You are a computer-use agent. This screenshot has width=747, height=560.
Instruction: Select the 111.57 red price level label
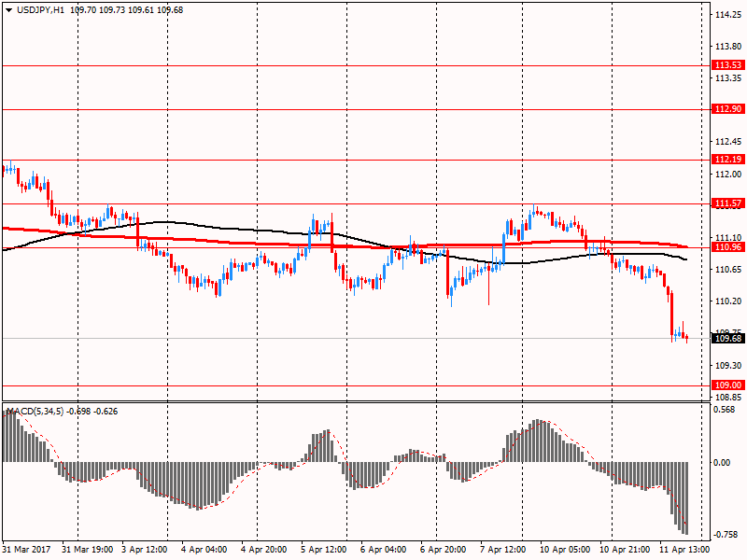728,203
